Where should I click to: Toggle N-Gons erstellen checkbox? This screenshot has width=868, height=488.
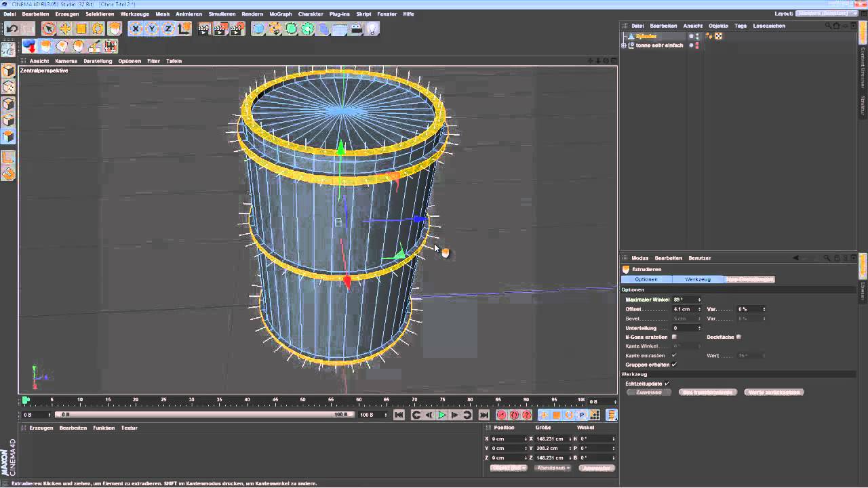pos(674,337)
